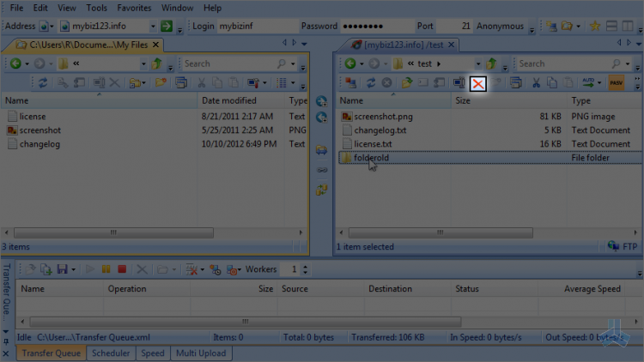
Task: Cut the selected item in remote pane
Action: coord(536,83)
